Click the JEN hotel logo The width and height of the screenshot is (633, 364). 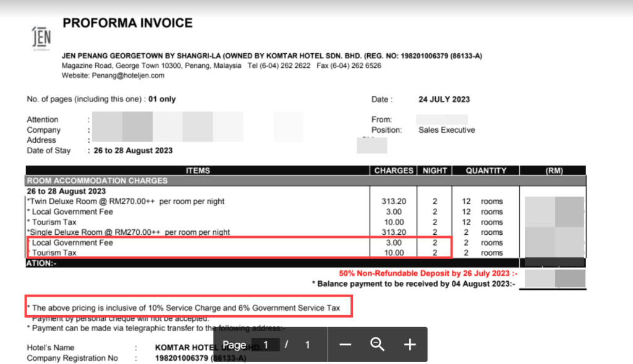coord(41,38)
